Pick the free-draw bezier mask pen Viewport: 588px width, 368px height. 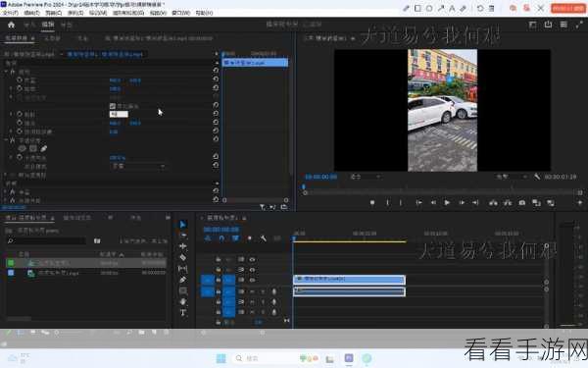click(x=43, y=149)
